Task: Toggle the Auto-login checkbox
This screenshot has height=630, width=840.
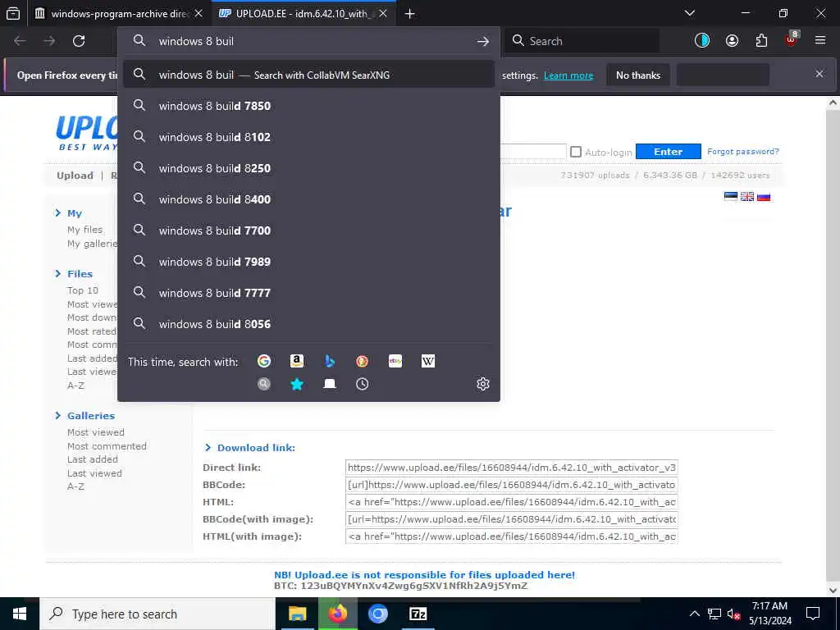Action: (575, 152)
